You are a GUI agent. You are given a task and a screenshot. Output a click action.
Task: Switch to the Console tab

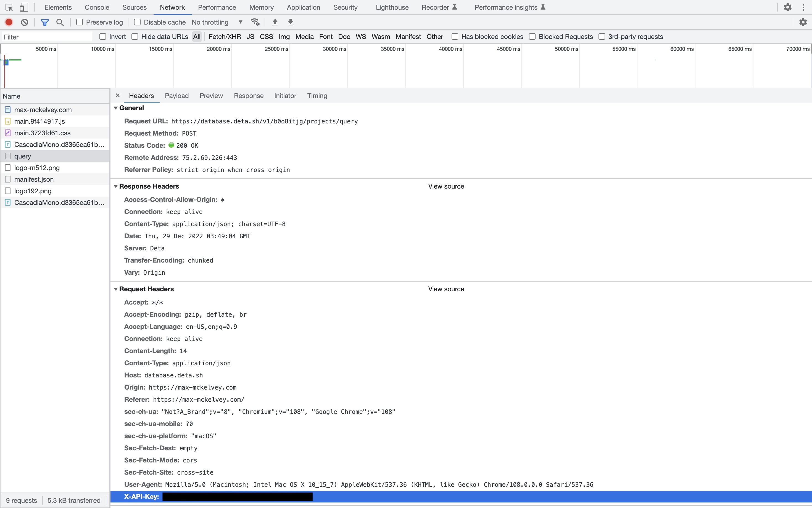point(97,7)
